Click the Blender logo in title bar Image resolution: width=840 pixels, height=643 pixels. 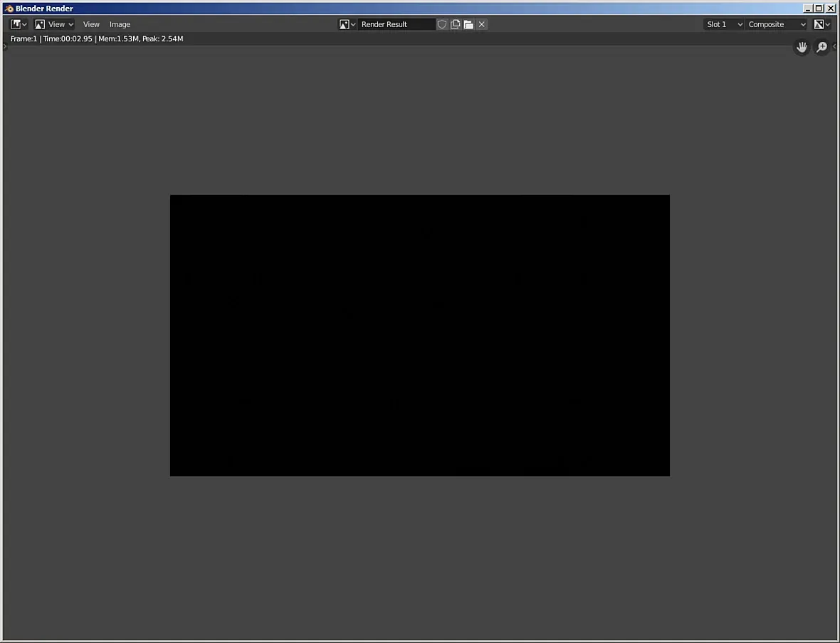9,9
